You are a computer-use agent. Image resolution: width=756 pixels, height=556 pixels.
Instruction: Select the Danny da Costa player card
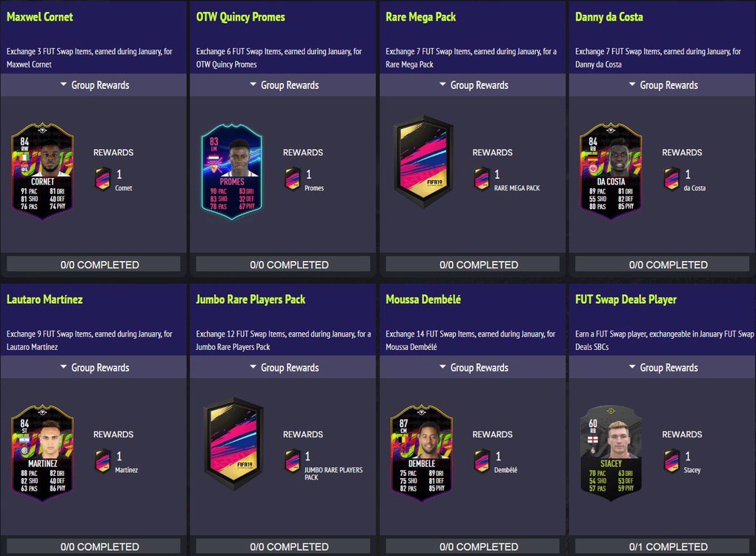tap(611, 171)
